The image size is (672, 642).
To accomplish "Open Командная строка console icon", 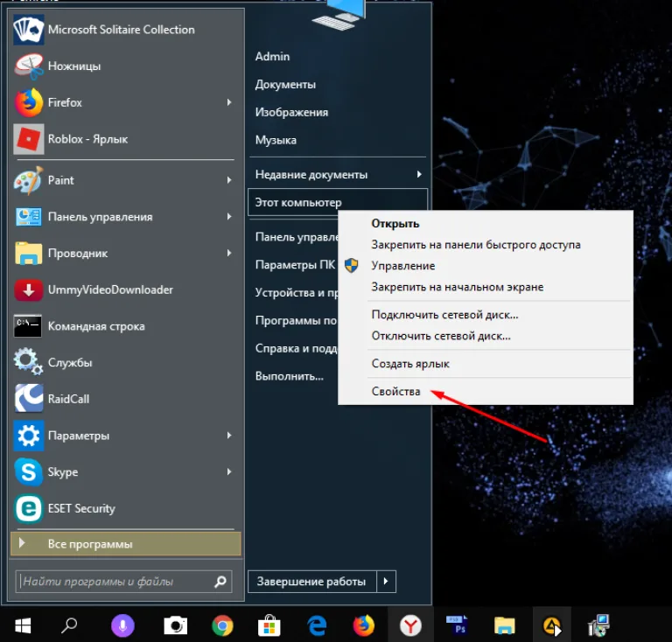I will (x=28, y=326).
